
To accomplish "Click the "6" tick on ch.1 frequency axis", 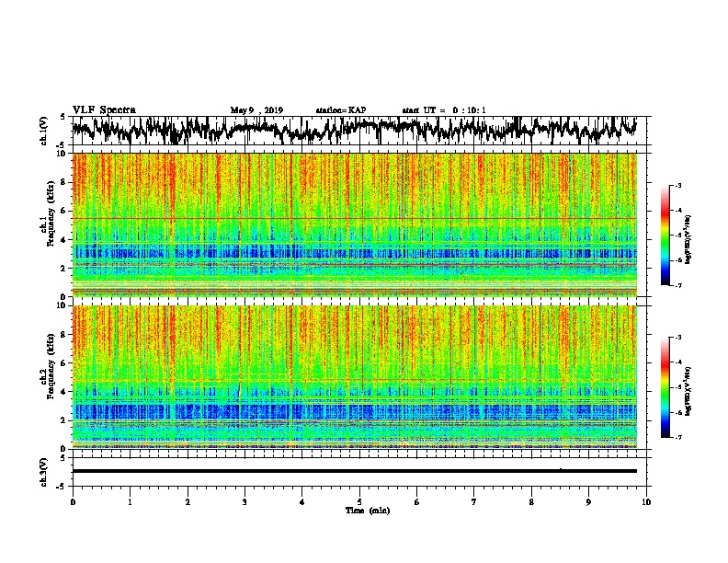I will click(x=64, y=211).
